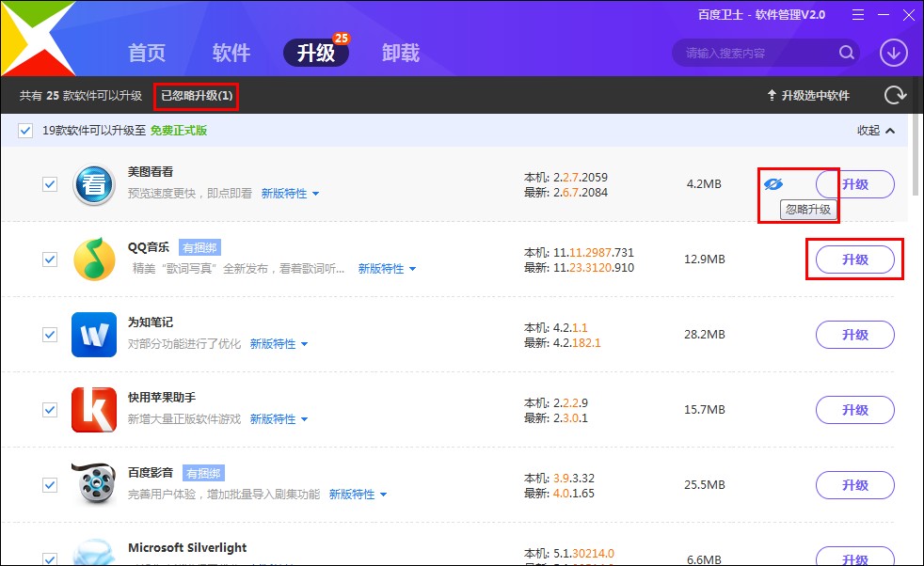Viewport: 924px width, 566px height.
Task: Click the 共有 25 款软件可以升级 label
Action: pos(81,95)
